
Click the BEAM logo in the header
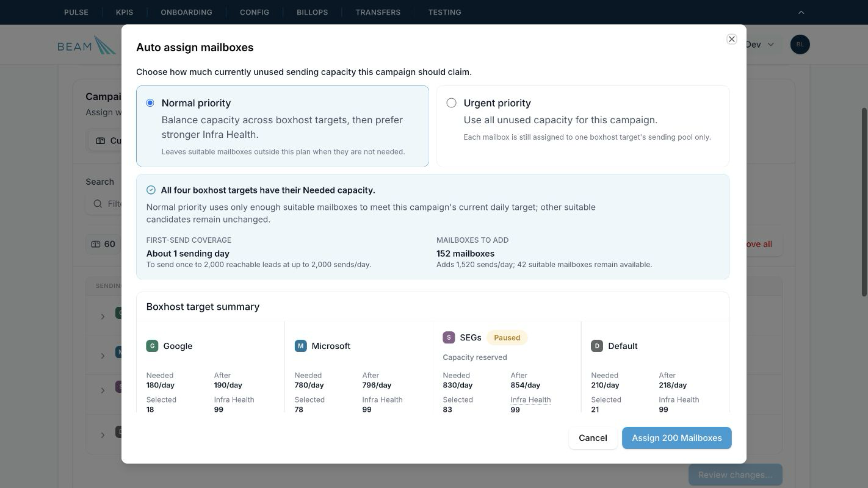click(87, 45)
